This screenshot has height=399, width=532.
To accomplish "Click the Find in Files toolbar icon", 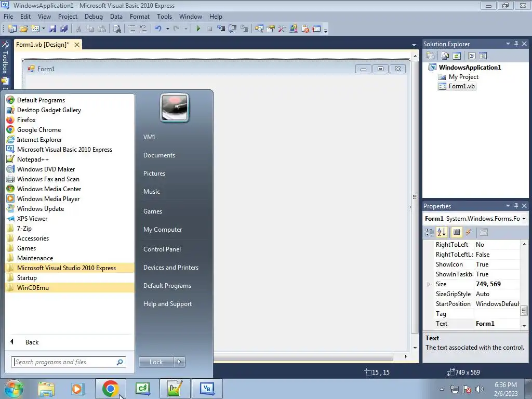I will pyautogui.click(x=117, y=29).
